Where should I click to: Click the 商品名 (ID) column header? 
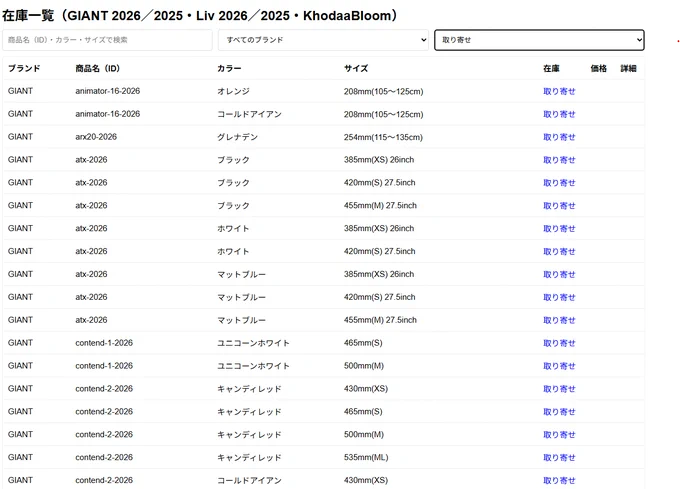(98, 68)
